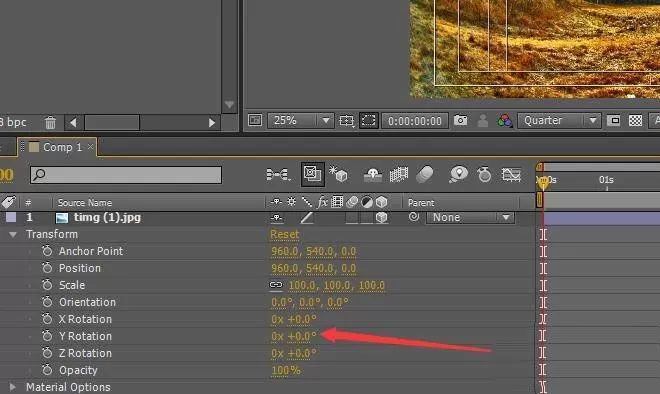Click the Source Name column header
Screen dimensions: 660x394
85,203
